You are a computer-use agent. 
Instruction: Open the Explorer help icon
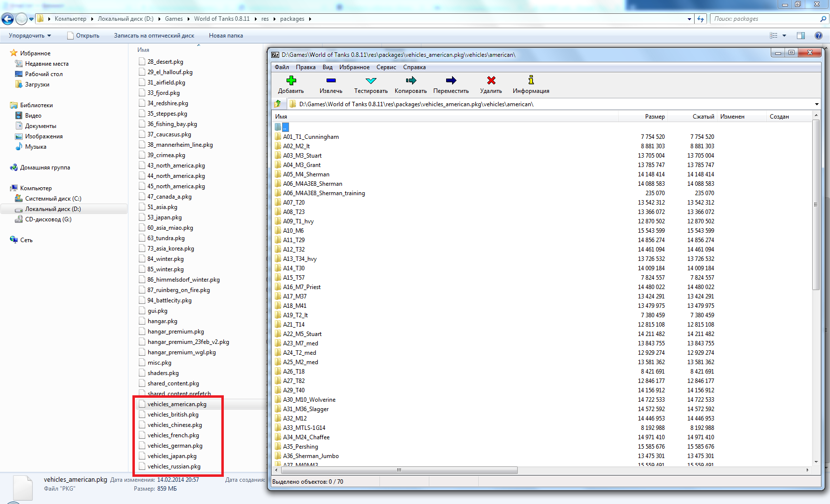click(x=819, y=36)
